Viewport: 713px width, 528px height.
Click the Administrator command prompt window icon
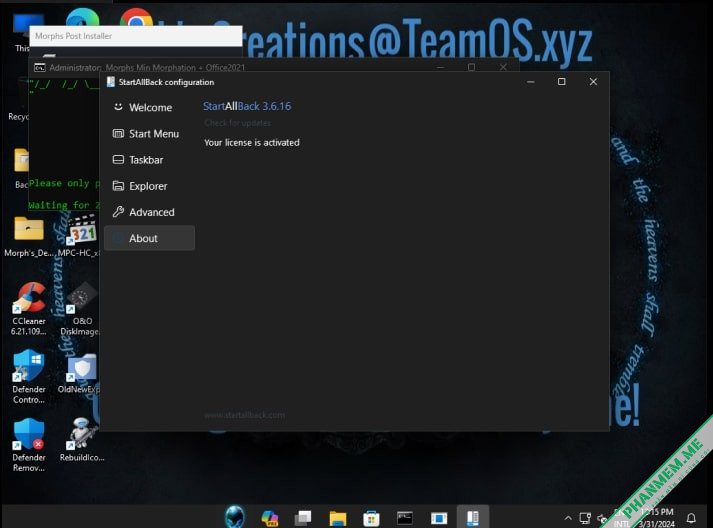(x=40, y=68)
